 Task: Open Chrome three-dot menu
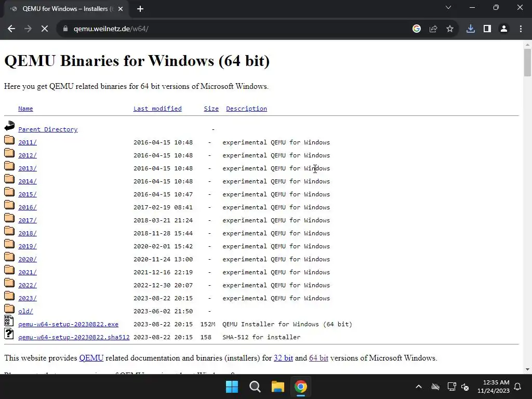coord(521,29)
